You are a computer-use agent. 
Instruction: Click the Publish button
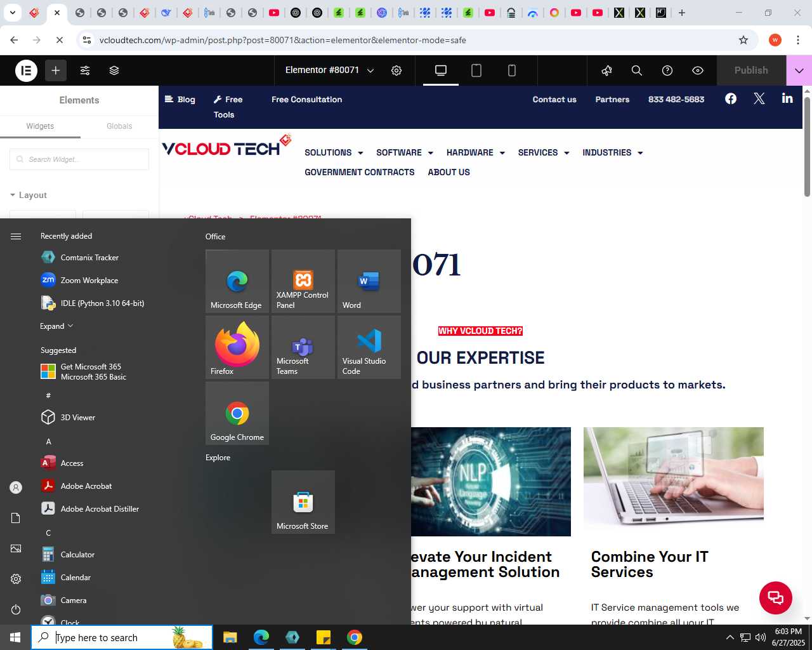[751, 70]
